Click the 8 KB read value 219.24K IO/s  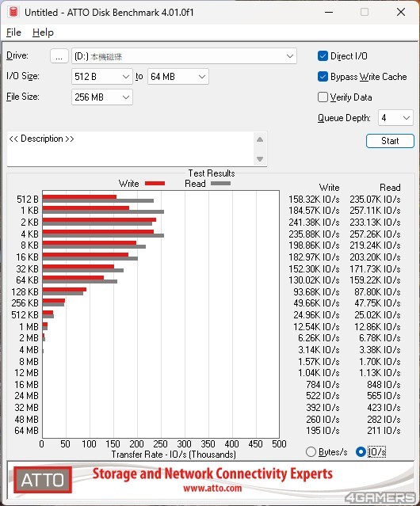(x=375, y=245)
